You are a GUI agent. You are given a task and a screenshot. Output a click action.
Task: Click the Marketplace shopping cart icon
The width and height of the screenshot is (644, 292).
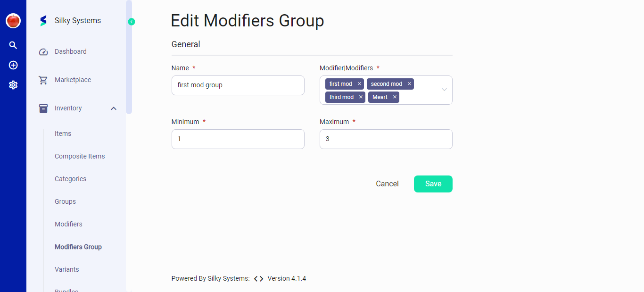point(43,79)
